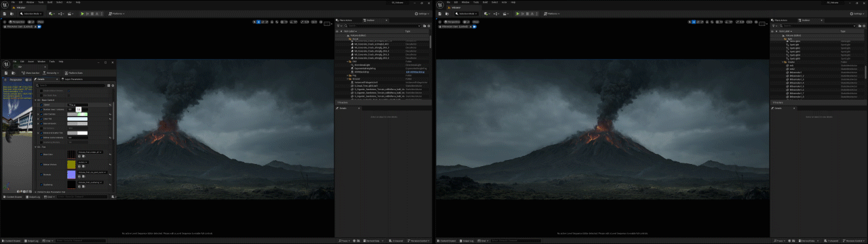Toggle the Speed parameter checkbox

(x=41, y=105)
